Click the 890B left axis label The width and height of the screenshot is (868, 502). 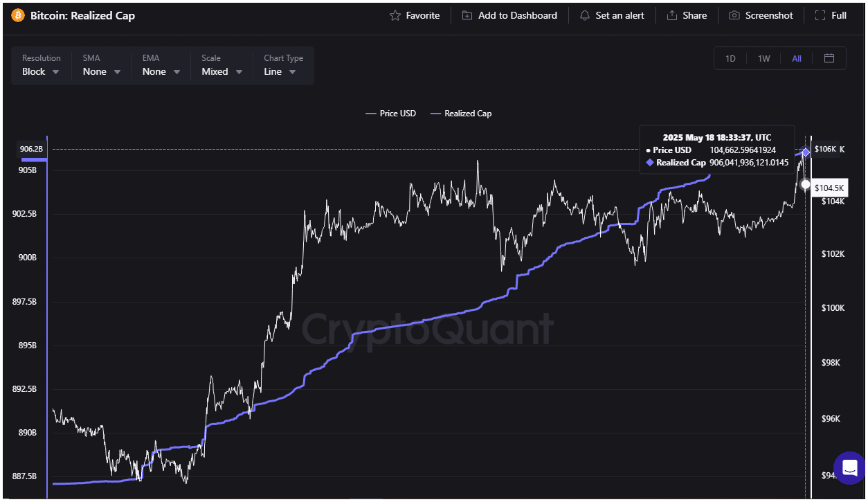click(x=28, y=433)
